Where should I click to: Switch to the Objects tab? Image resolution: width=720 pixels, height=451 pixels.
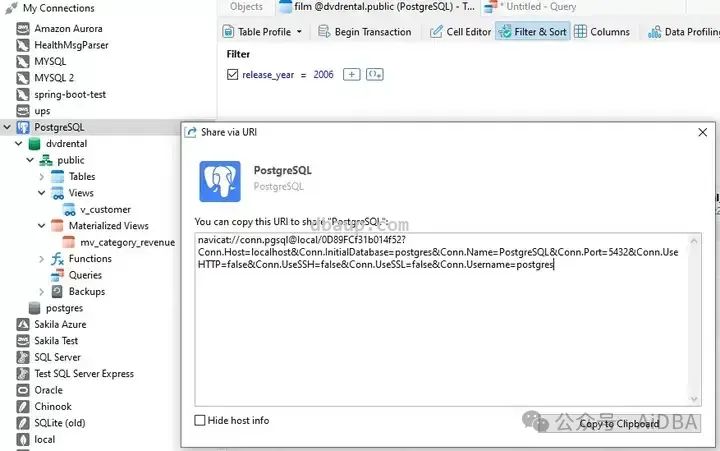point(246,6)
